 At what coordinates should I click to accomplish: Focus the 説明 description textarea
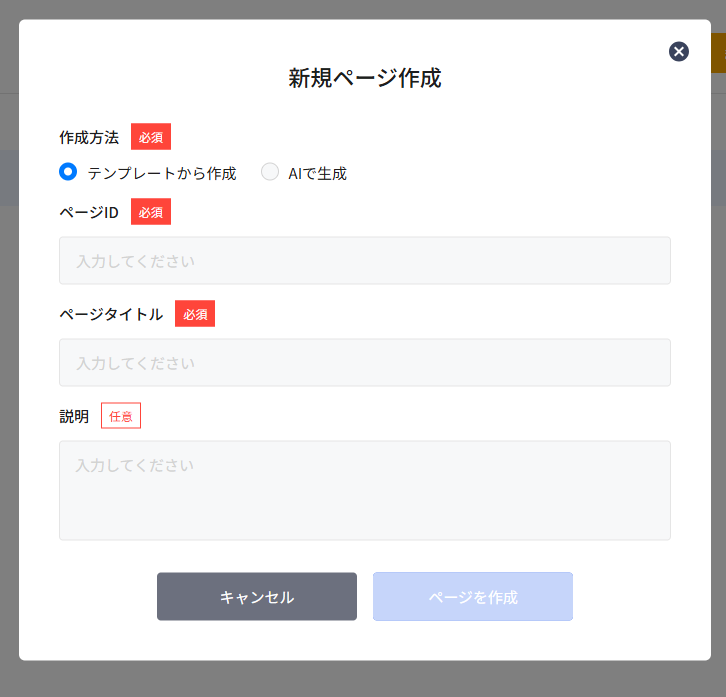[x=364, y=490]
